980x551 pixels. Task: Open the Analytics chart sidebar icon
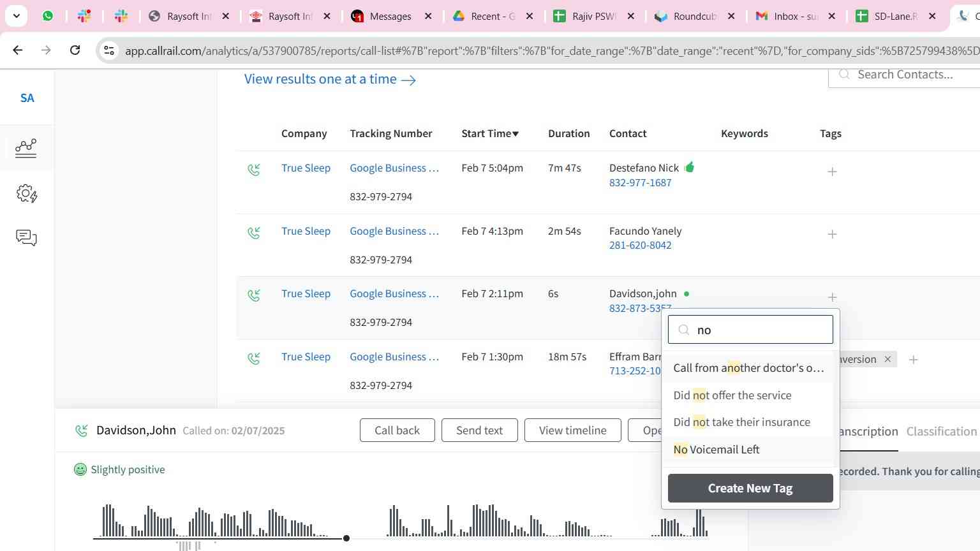click(x=26, y=148)
